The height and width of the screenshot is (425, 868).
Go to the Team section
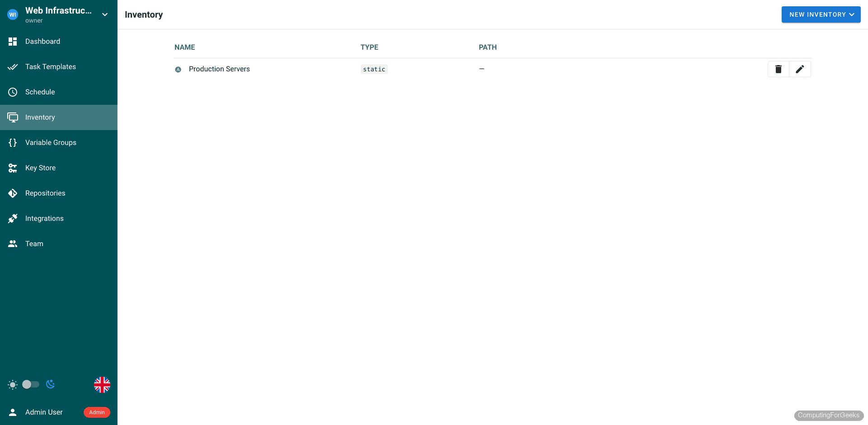coord(33,243)
